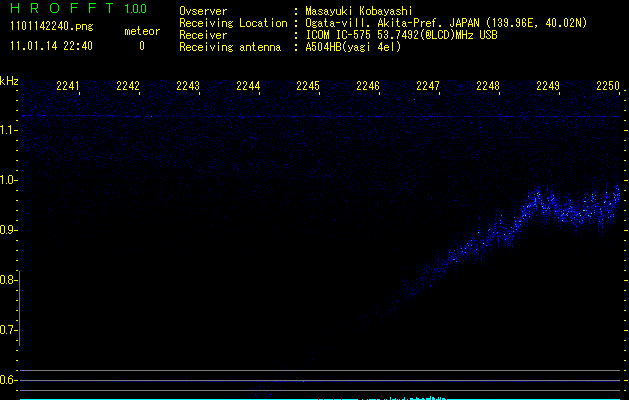Click time axis marker 2242
The width and height of the screenshot is (629, 400).
click(128, 86)
